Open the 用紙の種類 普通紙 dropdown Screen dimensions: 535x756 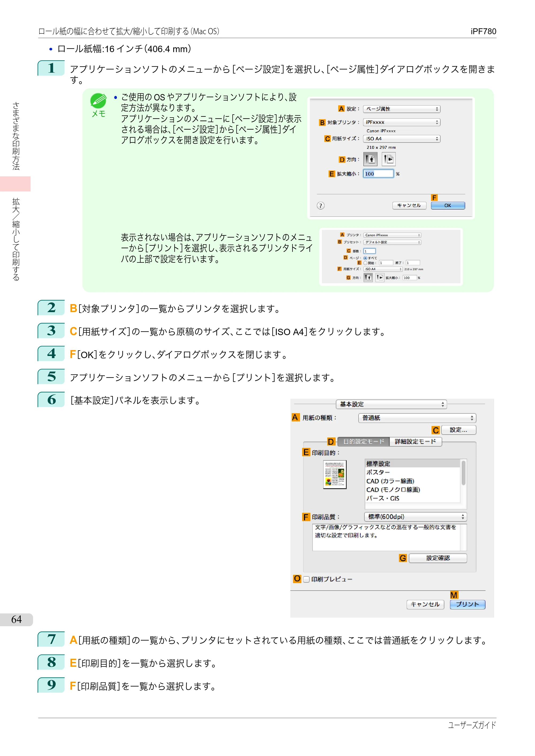coord(417,418)
